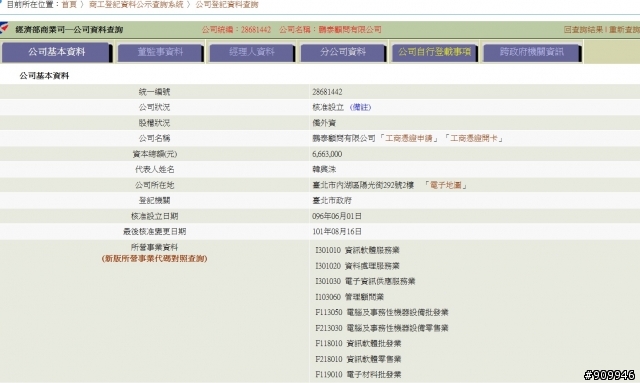This screenshot has height=383, width=640.
Task: Click the 所營事業資料 row label
Action: coord(154,247)
